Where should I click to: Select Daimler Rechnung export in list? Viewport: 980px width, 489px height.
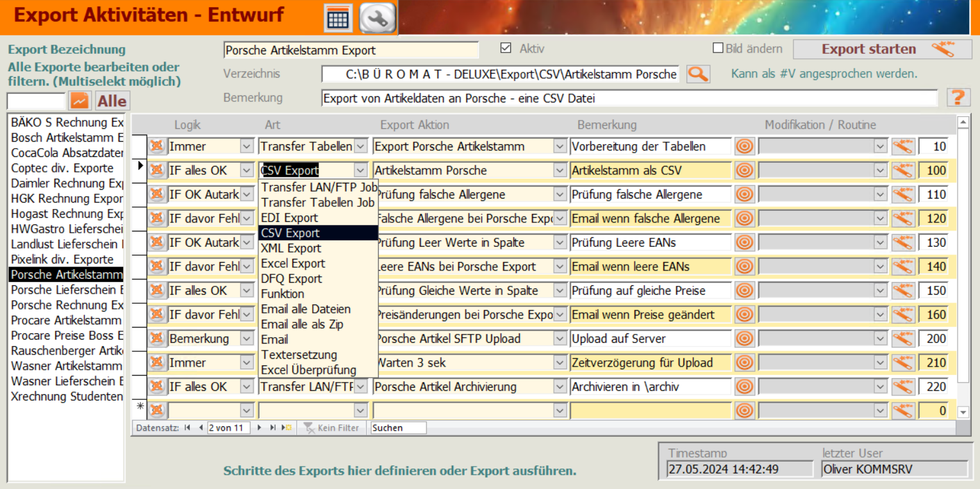(67, 183)
